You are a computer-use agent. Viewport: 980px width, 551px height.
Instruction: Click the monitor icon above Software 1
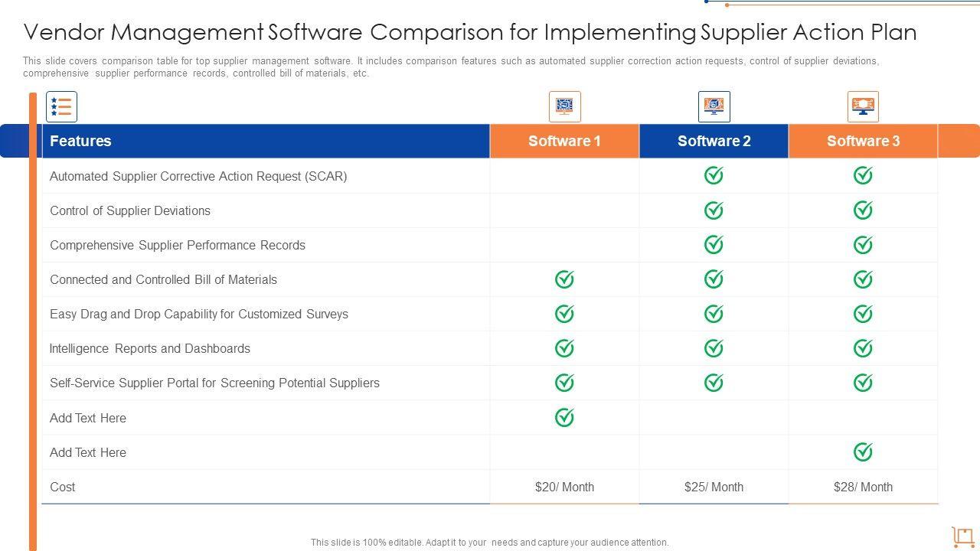[x=564, y=106]
